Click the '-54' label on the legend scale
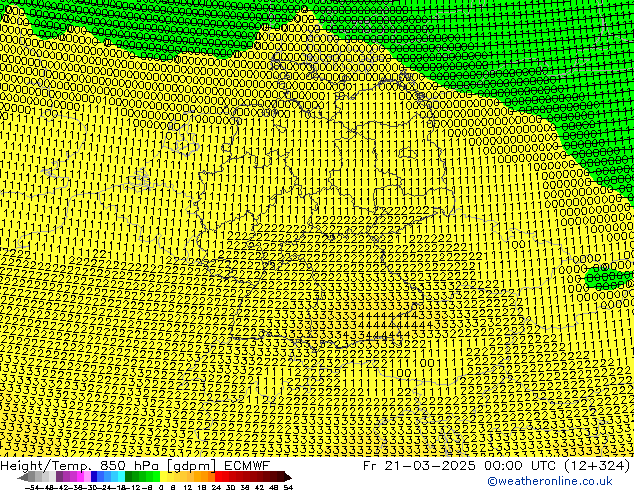634x490 pixels. click(x=32, y=487)
